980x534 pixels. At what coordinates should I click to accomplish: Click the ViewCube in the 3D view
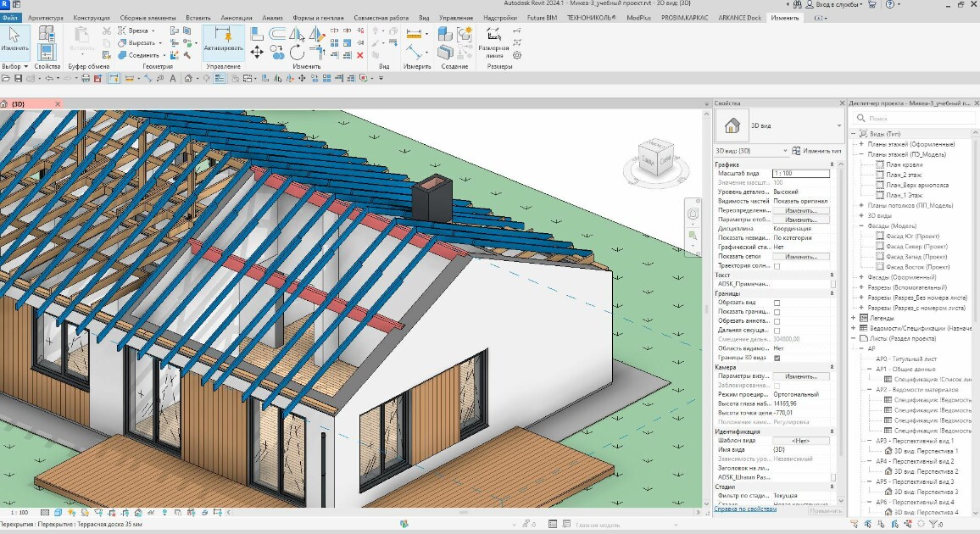tap(657, 158)
